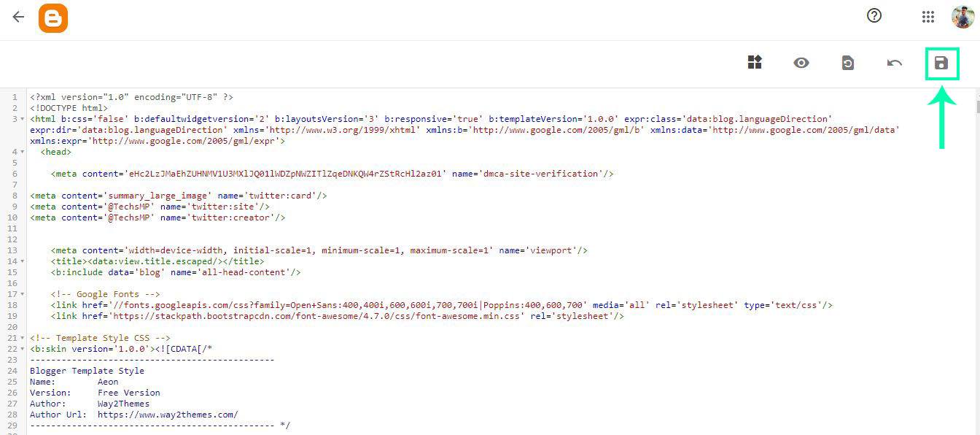The image size is (980, 435).
Task: Click the 'Author: Way2Themes' line
Action: pyautogui.click(x=90, y=404)
